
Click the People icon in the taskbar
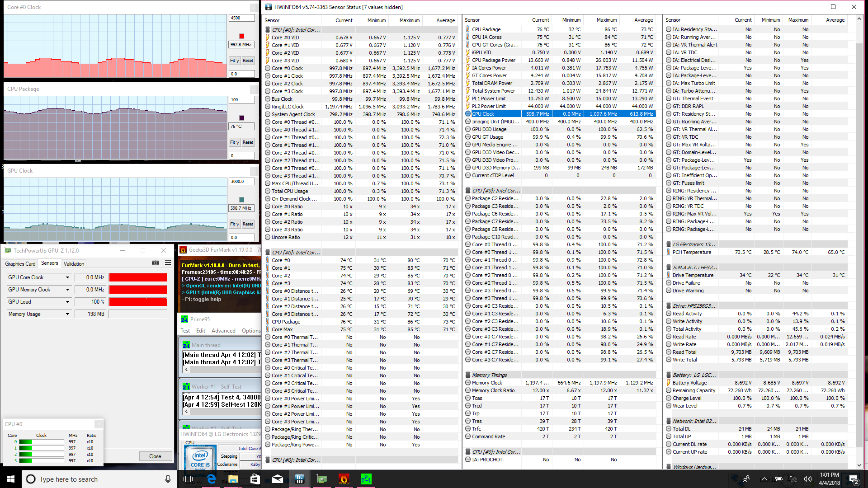coord(746,479)
